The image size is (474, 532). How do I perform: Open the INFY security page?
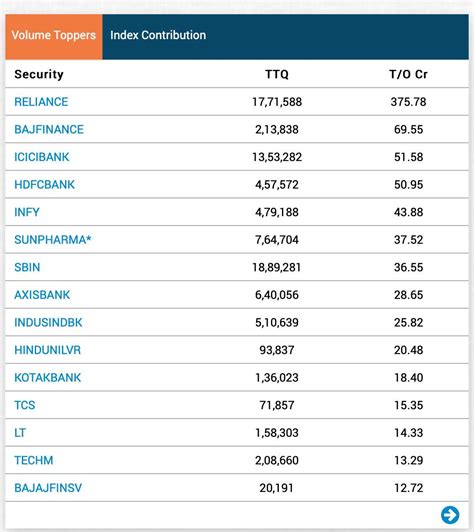click(x=27, y=212)
